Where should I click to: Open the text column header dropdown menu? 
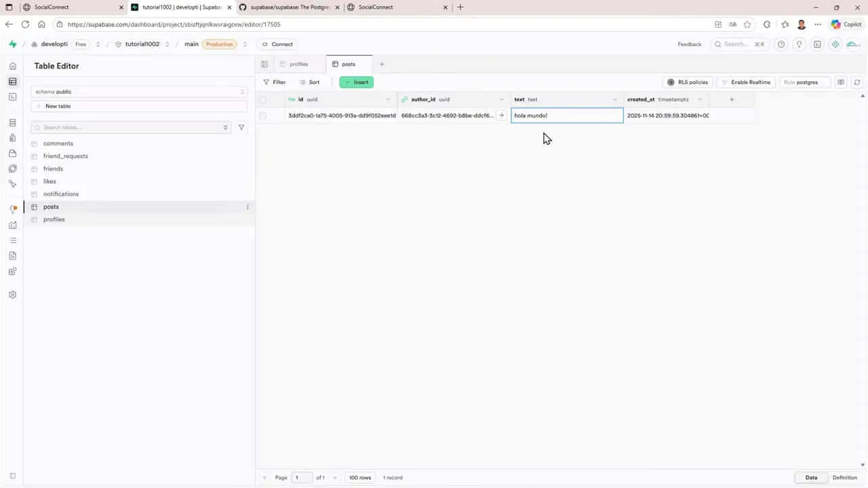click(614, 99)
